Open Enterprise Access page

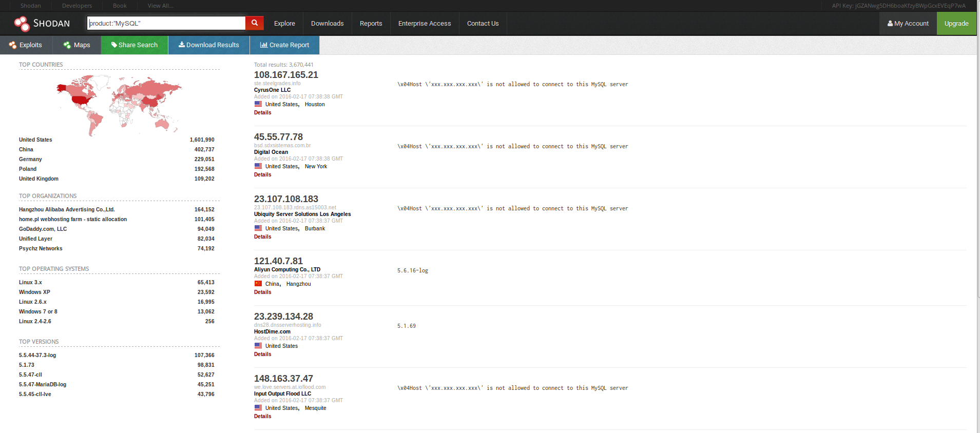(x=425, y=24)
